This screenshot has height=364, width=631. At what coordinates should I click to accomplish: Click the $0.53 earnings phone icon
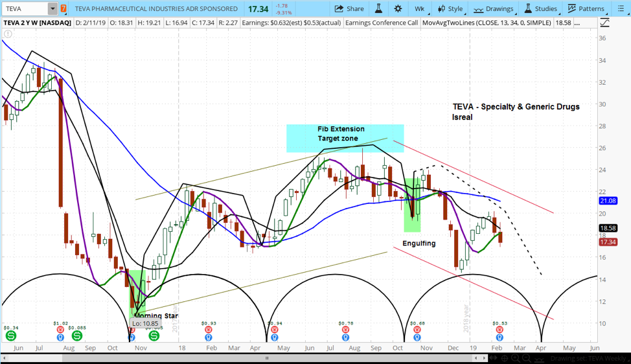[x=499, y=330]
